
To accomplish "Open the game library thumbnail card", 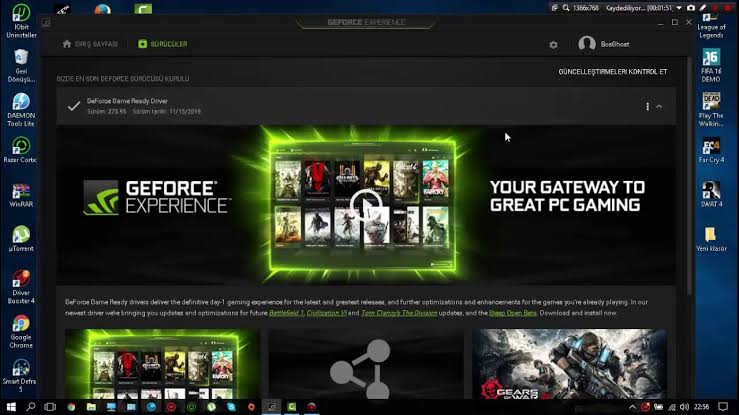I will [162, 364].
